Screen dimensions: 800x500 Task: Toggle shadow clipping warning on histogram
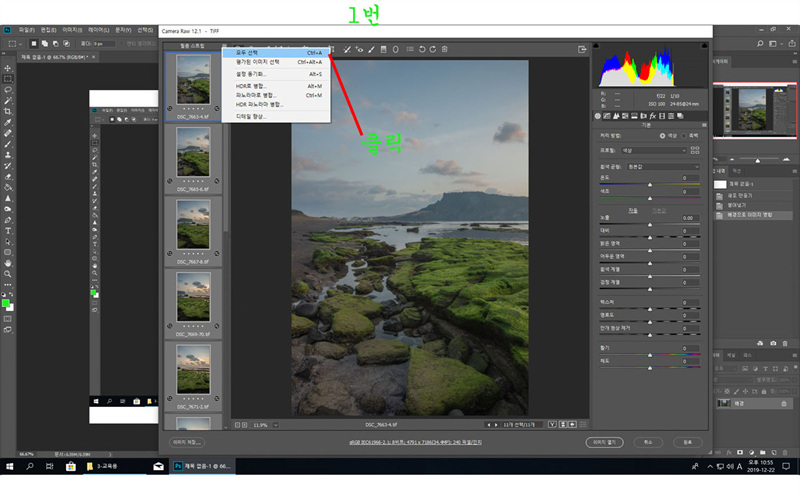595,46
